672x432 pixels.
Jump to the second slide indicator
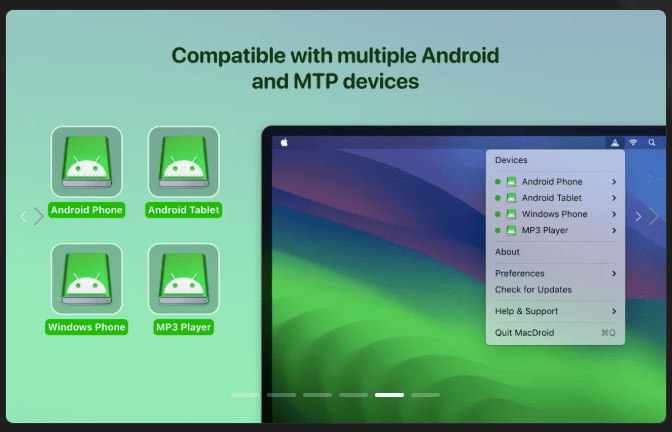(x=281, y=395)
